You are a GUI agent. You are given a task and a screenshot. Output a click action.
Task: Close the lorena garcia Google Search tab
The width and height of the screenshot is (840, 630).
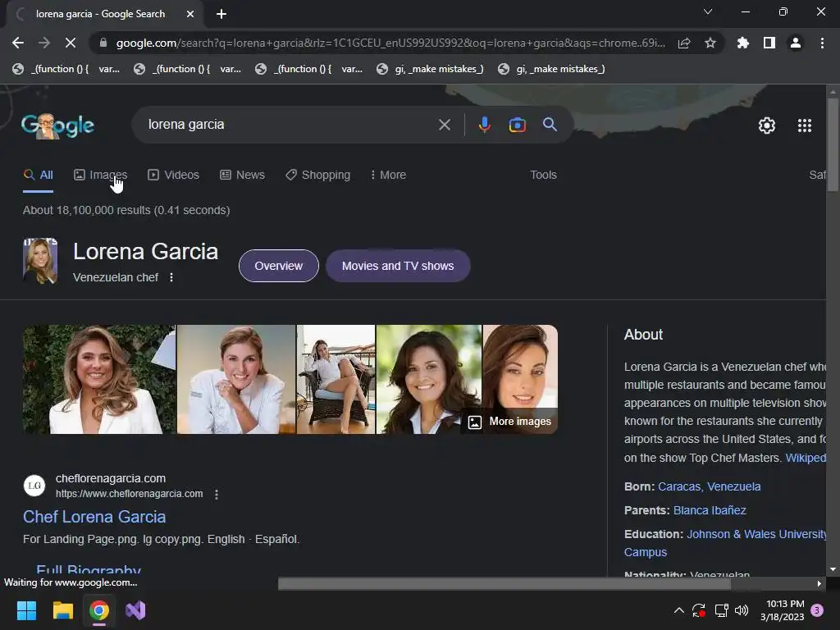(x=190, y=14)
